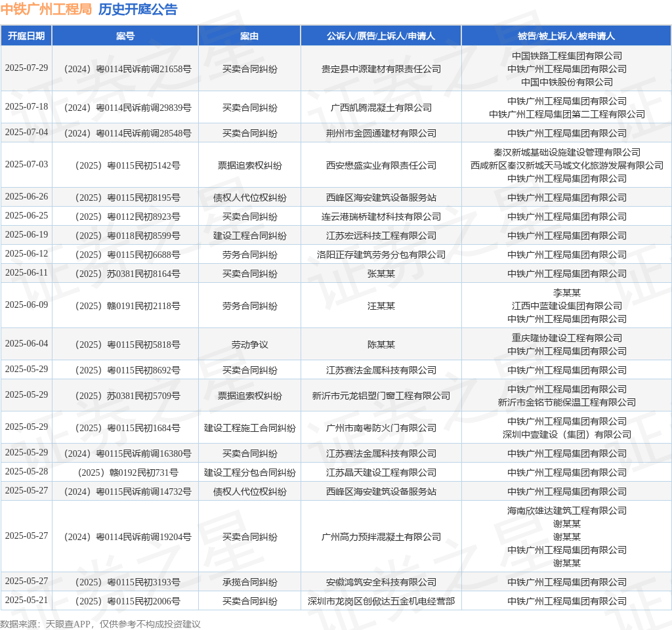Viewport: 672px width, 630px height.
Task: Select the 公诉人/原告/上诉人/申请人 column header
Action: pos(381,36)
